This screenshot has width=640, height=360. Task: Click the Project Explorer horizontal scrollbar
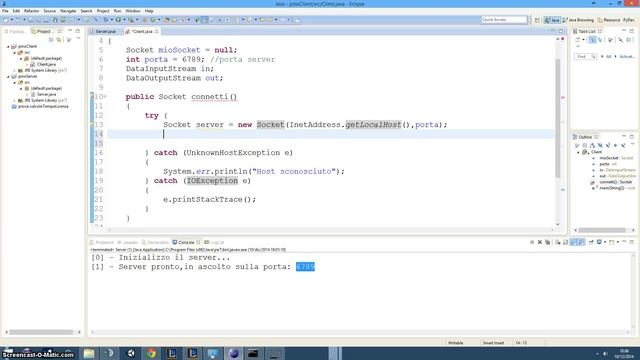click(41, 332)
